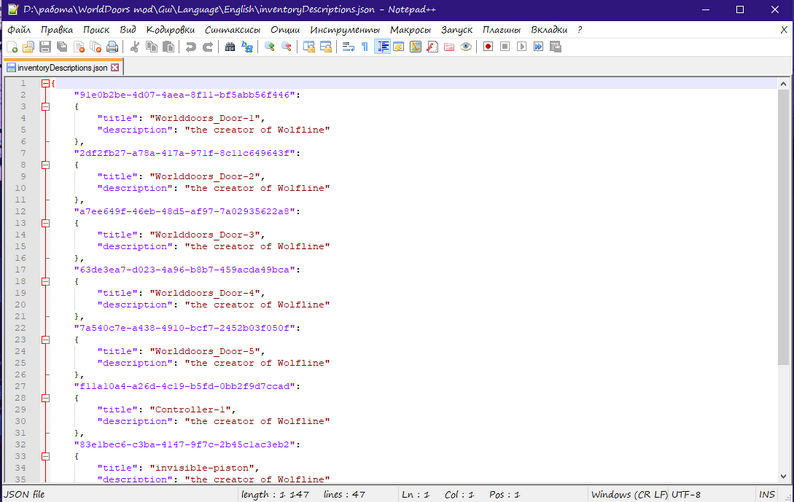794x502 pixels.
Task: Open the Правка menu
Action: [57, 30]
